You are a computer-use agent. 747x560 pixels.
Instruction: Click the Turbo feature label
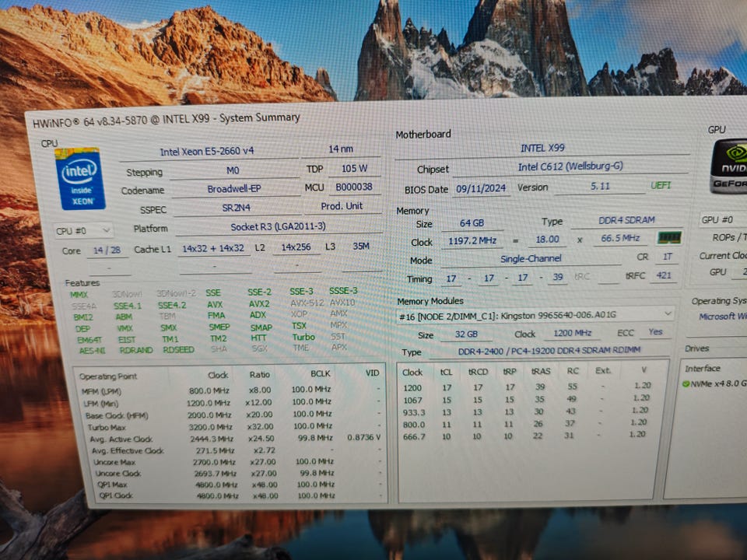pos(303,337)
